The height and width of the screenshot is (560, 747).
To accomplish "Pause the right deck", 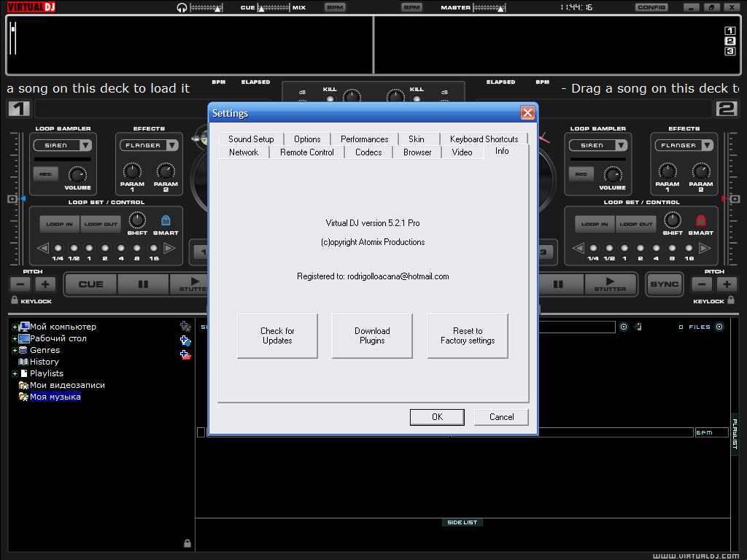I will pyautogui.click(x=558, y=284).
